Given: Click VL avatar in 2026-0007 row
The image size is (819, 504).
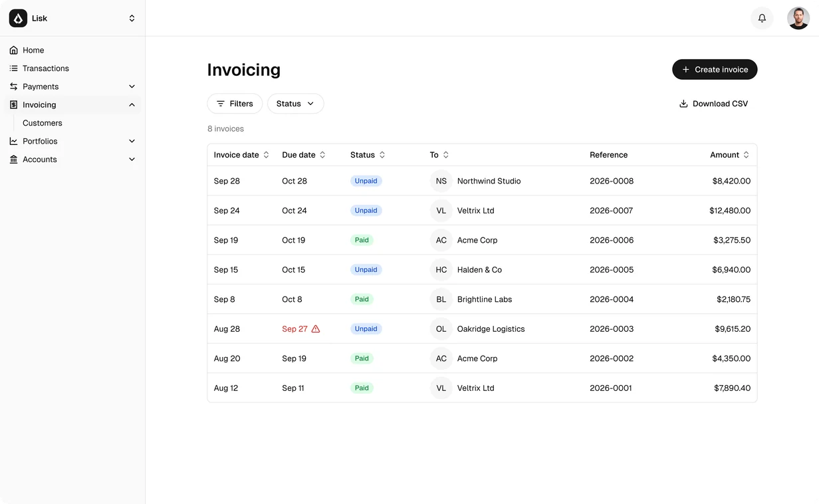Looking at the screenshot, I should point(441,211).
